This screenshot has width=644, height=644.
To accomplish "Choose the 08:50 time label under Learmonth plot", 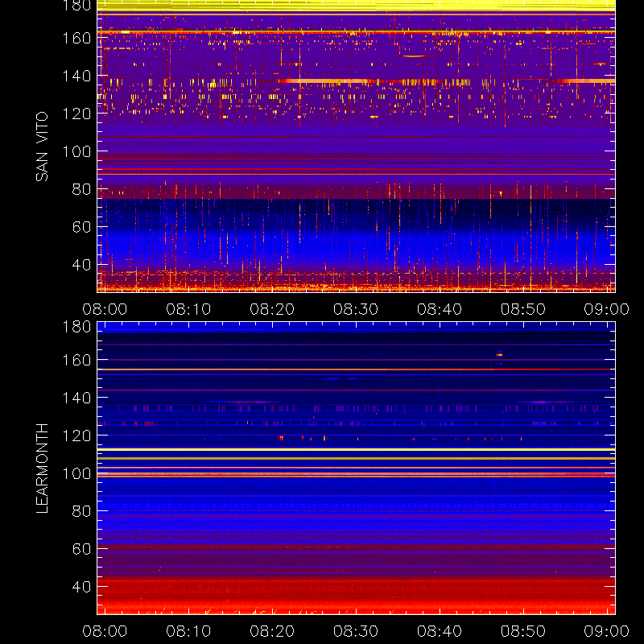I will click(523, 631).
